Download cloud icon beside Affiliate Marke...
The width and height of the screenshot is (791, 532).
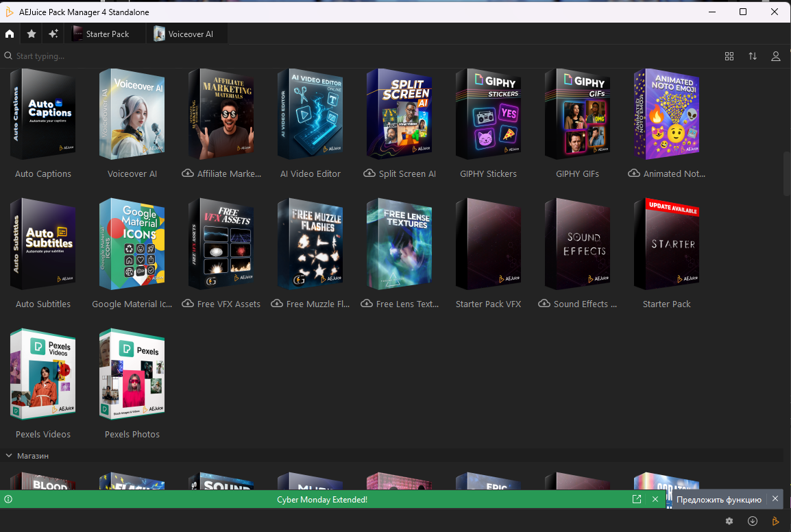coord(188,173)
